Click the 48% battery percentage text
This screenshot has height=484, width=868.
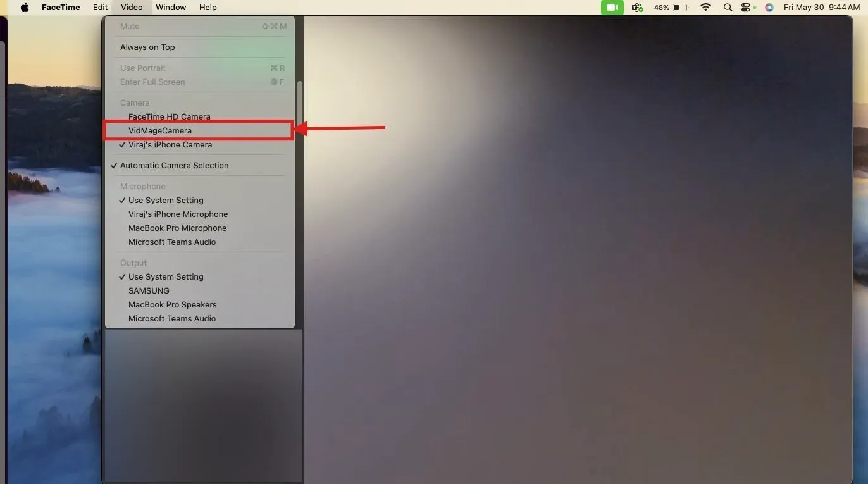tap(662, 8)
